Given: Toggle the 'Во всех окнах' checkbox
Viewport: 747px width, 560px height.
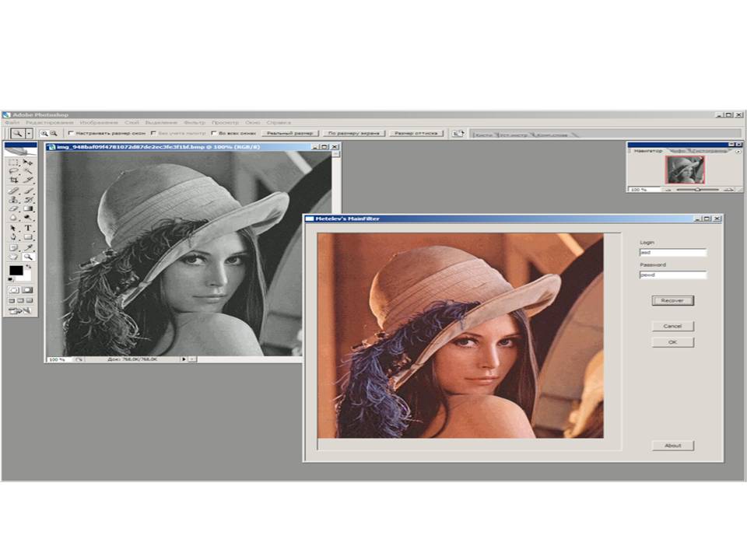Looking at the screenshot, I should point(213,134).
